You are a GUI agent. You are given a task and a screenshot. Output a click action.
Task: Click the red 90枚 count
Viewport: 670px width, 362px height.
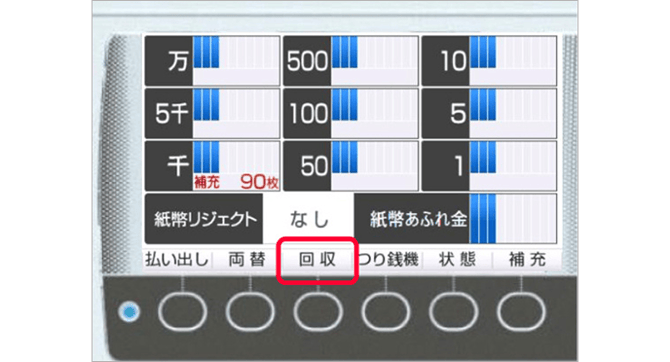[x=259, y=182]
